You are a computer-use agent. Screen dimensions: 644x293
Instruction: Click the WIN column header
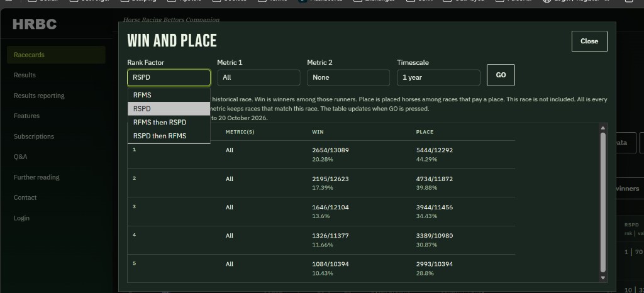point(318,132)
